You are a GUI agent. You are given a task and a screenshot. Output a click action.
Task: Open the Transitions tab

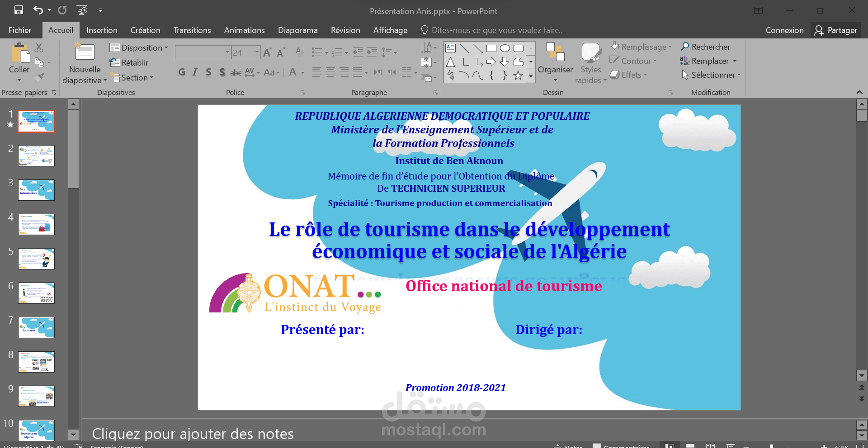[x=192, y=30]
